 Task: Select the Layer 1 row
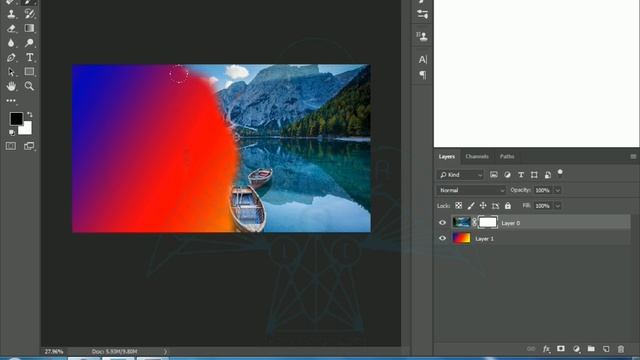(533, 238)
